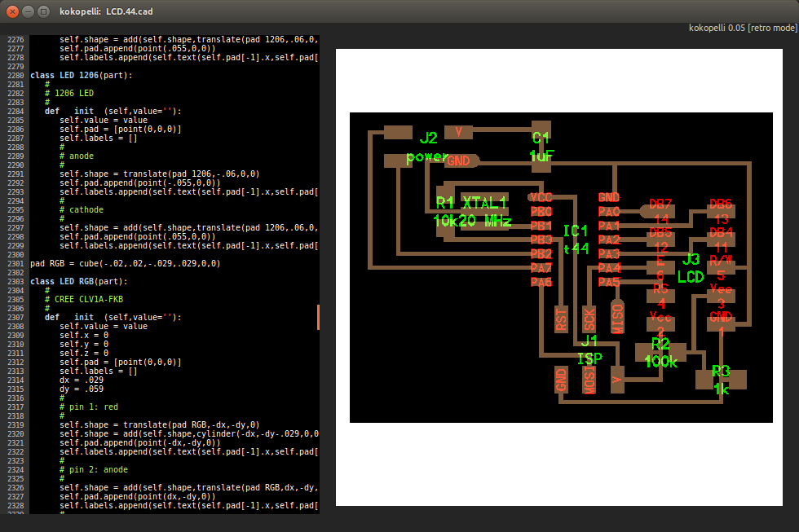Click the 'V' pad beside J2
This screenshot has width=799, height=532.
pyautogui.click(x=458, y=132)
